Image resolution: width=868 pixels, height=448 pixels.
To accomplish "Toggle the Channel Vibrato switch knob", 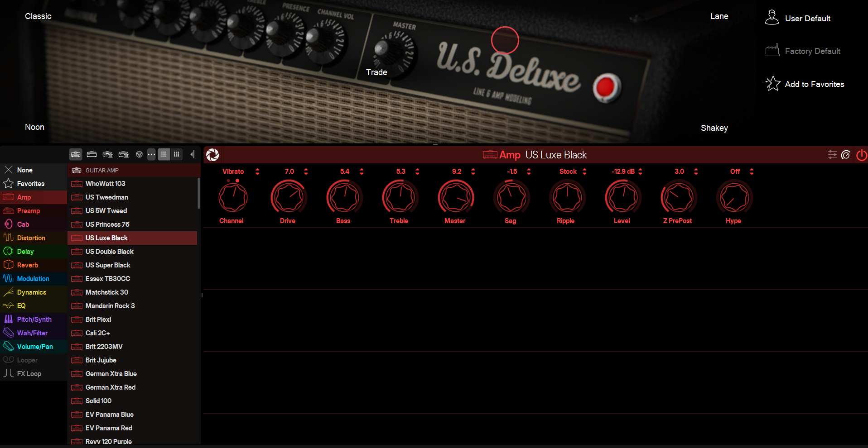I will tap(233, 197).
